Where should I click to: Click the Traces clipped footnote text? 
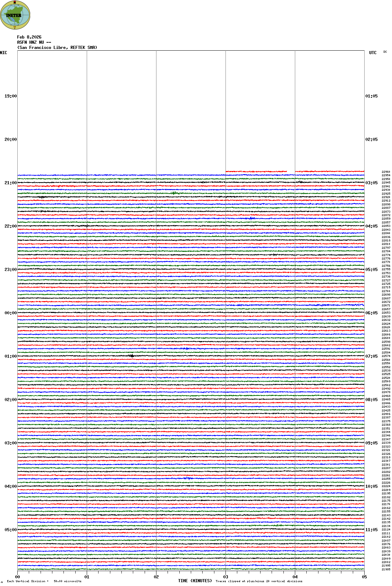click(x=259, y=581)
